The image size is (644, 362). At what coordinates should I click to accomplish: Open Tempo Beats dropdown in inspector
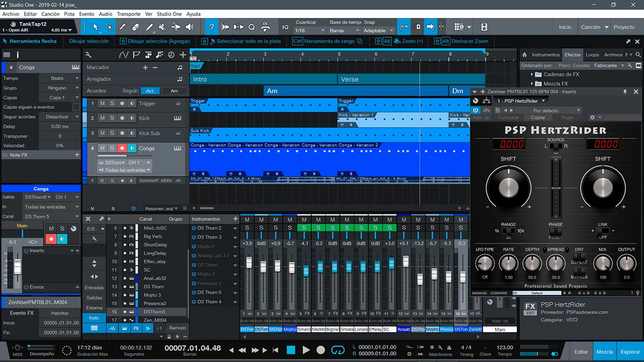point(59,78)
